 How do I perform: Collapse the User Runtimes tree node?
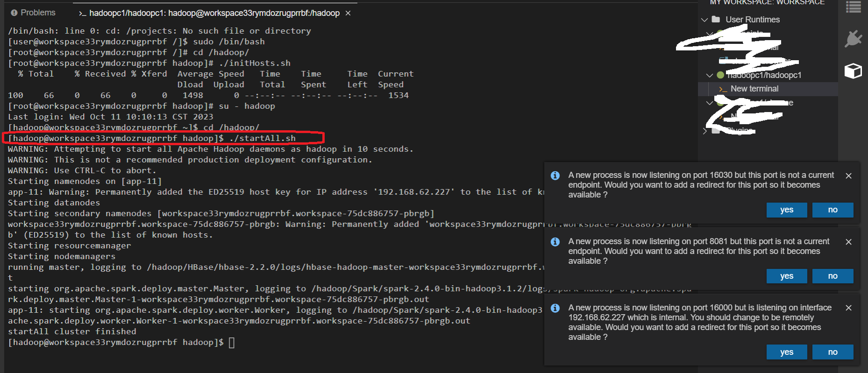704,20
